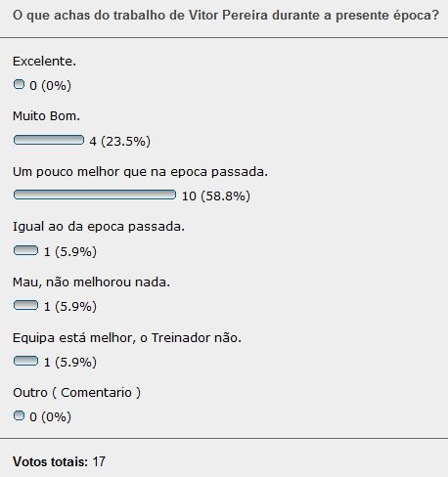Screen dimensions: 448x477
Task: Click the small bar under 'Mau, não melhorou nada'
Action: click(x=25, y=305)
